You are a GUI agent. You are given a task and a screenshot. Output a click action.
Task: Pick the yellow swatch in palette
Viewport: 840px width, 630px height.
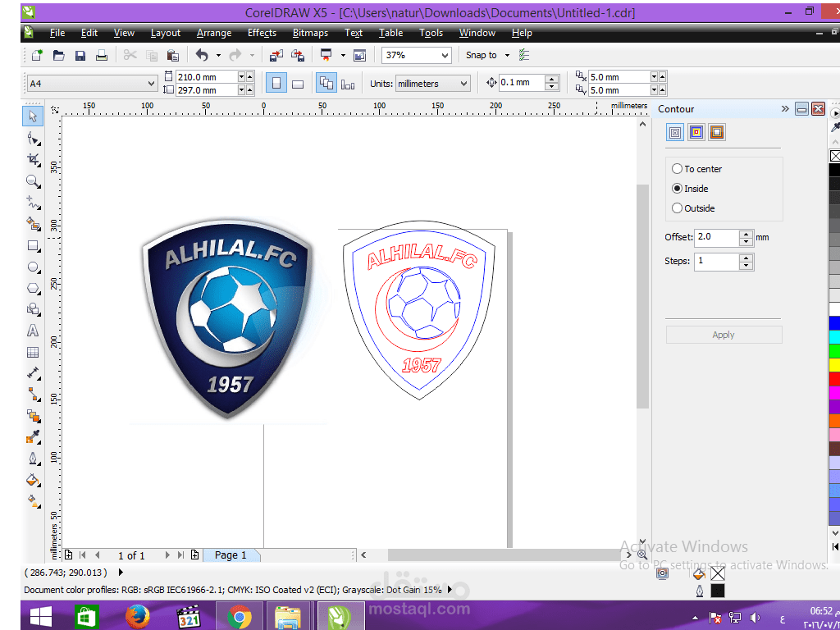[834, 365]
